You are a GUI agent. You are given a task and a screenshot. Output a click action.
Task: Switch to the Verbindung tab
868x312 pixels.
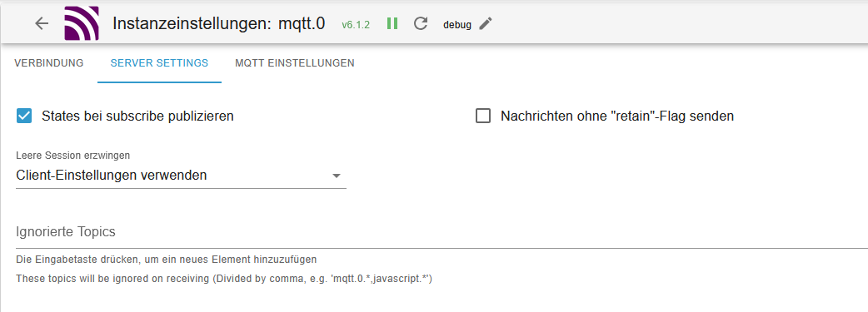click(x=48, y=63)
